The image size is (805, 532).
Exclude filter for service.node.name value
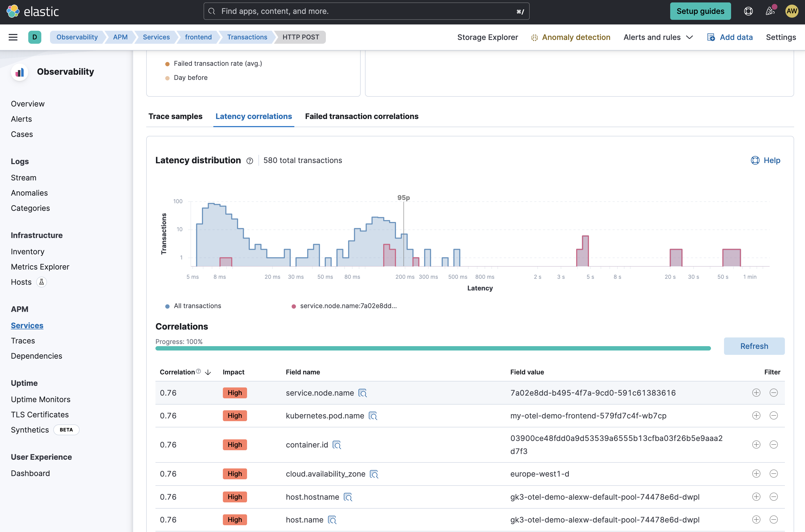[773, 393]
